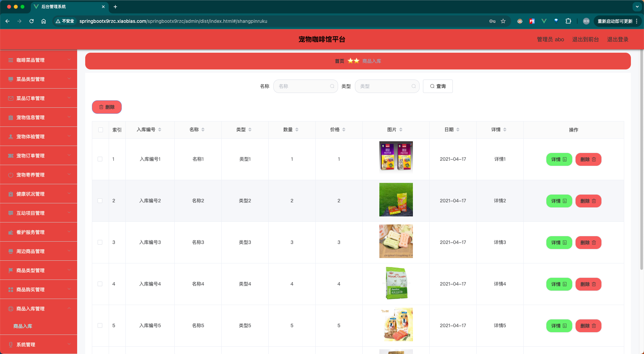Focus the 类型 search input field
This screenshot has height=354, width=644.
point(387,86)
